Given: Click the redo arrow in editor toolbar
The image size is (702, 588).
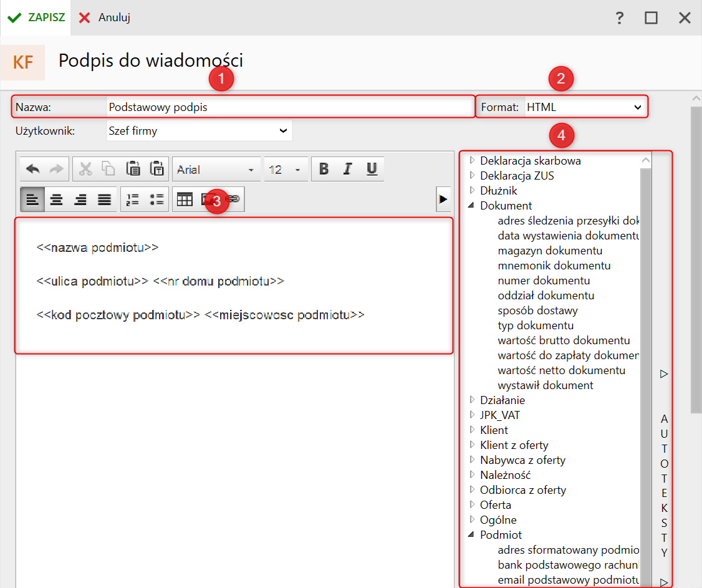Looking at the screenshot, I should [x=56, y=169].
